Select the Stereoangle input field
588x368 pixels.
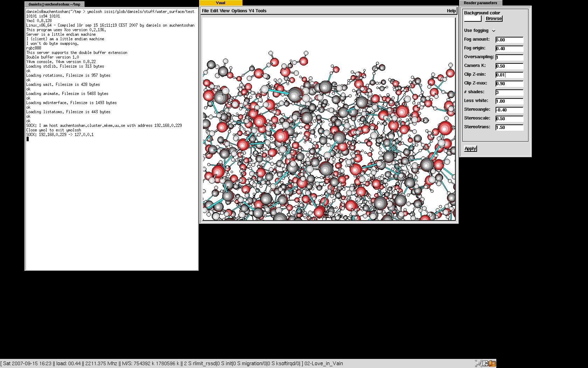509,110
